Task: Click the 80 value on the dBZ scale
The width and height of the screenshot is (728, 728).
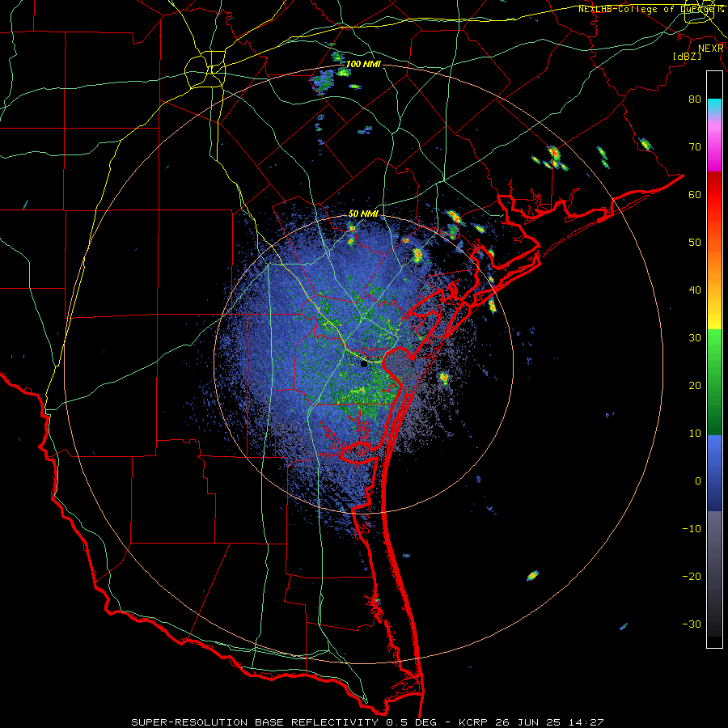Action: (695, 99)
